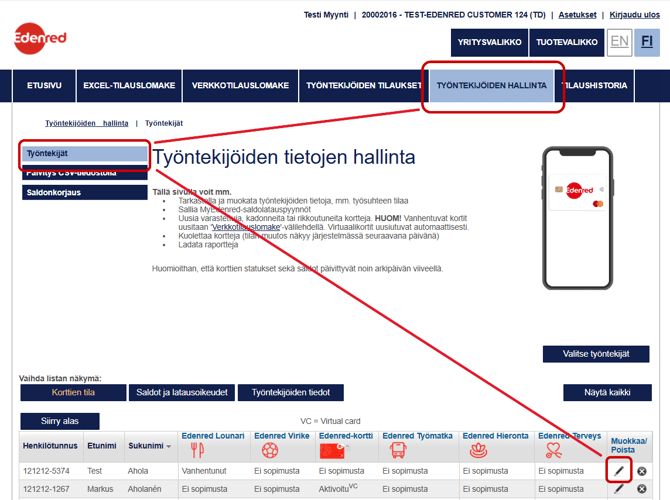Select Työntekijät in the side menu

pos(85,153)
